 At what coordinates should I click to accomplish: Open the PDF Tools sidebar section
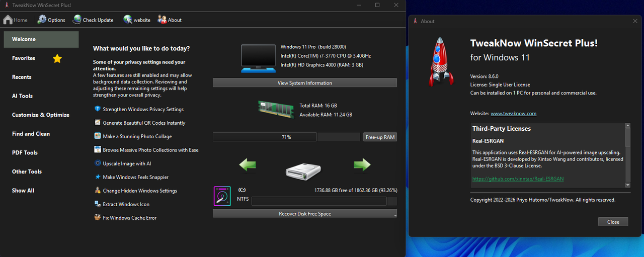25,153
